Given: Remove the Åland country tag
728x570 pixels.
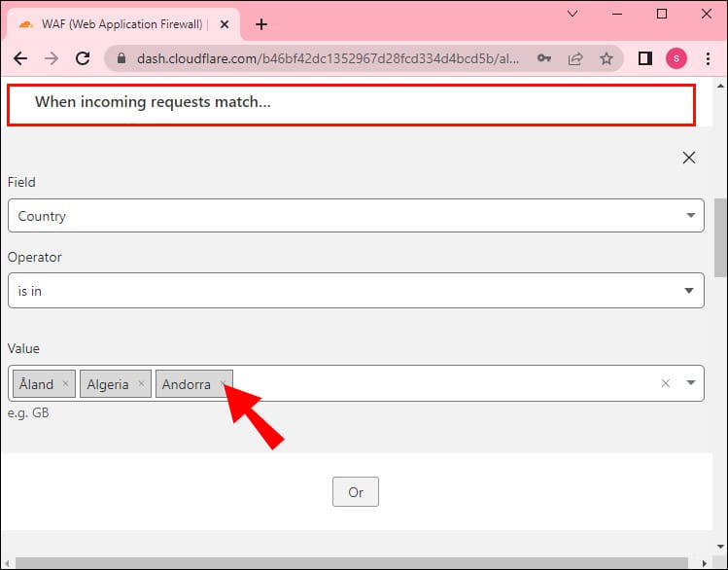Looking at the screenshot, I should (65, 384).
